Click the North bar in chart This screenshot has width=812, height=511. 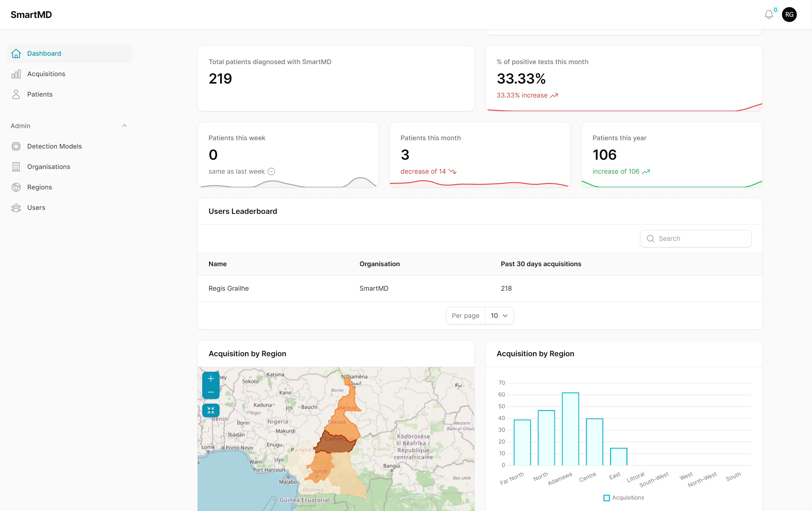[546, 438]
